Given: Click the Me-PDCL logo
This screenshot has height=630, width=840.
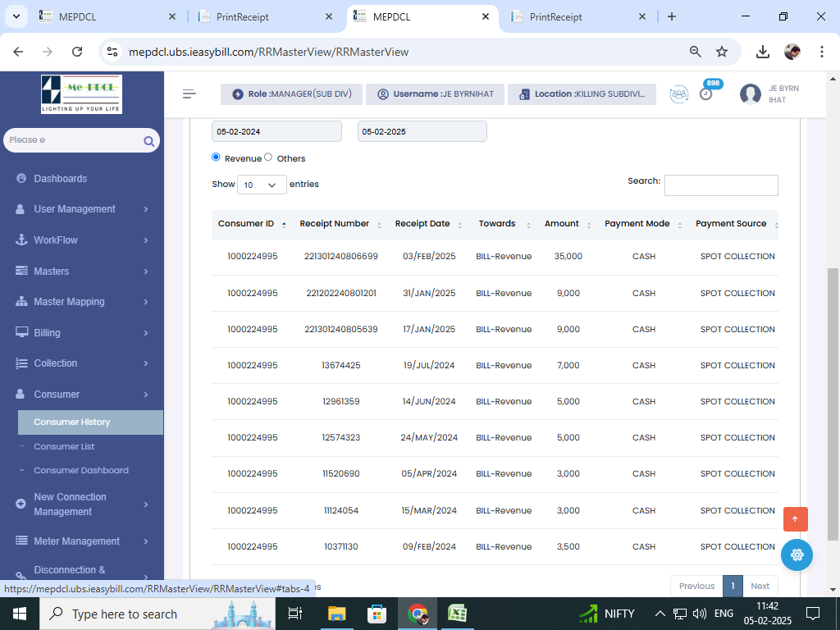Looking at the screenshot, I should click(81, 94).
